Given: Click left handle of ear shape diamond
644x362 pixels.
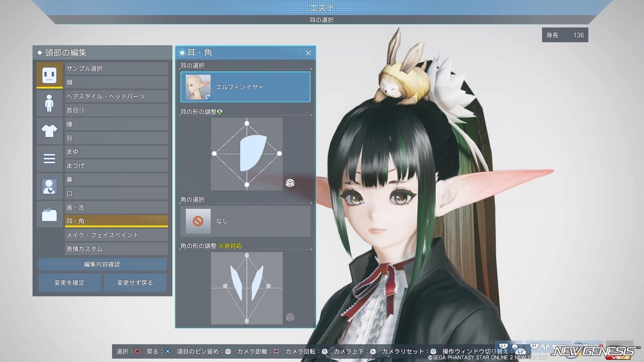Looking at the screenshot, I should [x=214, y=154].
